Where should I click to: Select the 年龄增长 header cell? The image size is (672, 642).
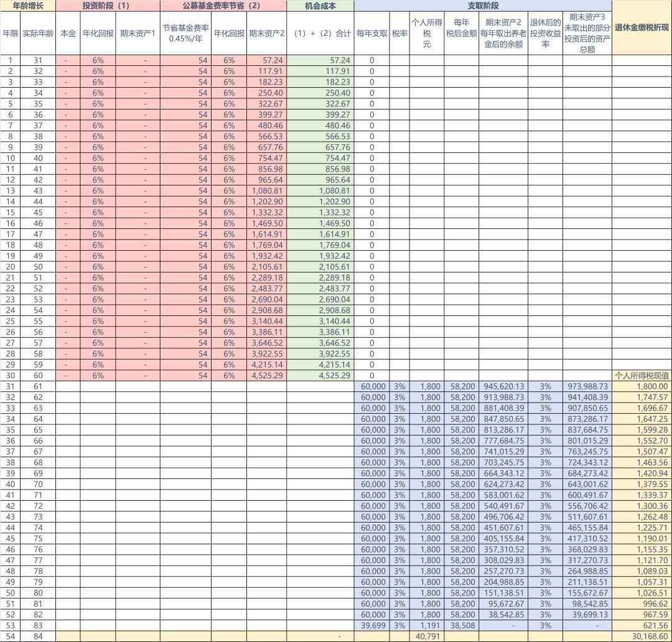pyautogui.click(x=28, y=6)
